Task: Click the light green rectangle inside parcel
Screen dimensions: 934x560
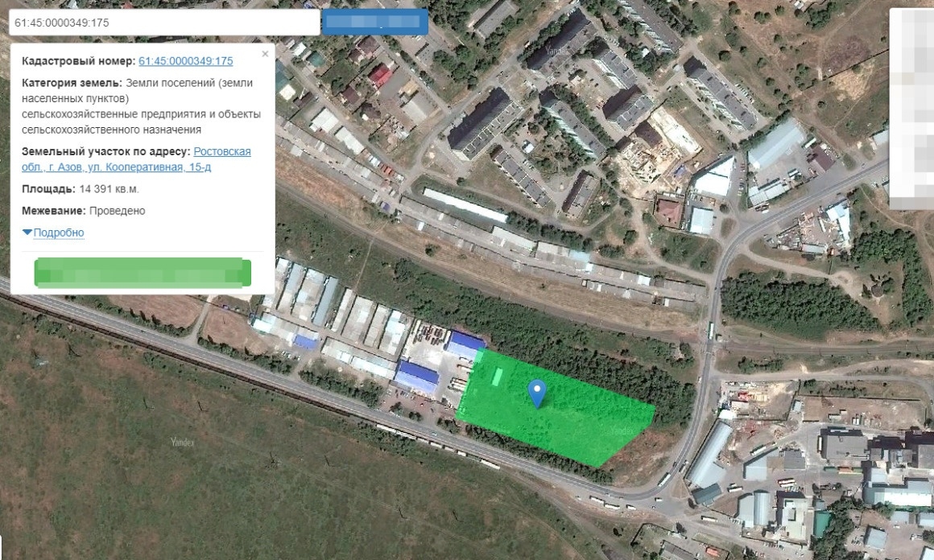Action: pos(498,376)
